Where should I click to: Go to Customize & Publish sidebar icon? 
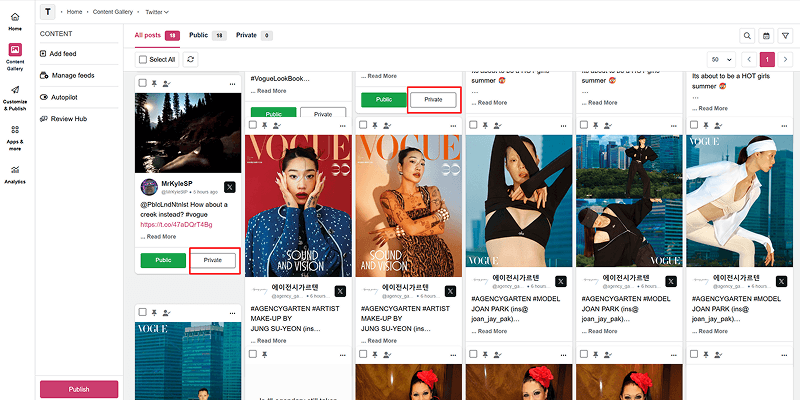tap(15, 97)
